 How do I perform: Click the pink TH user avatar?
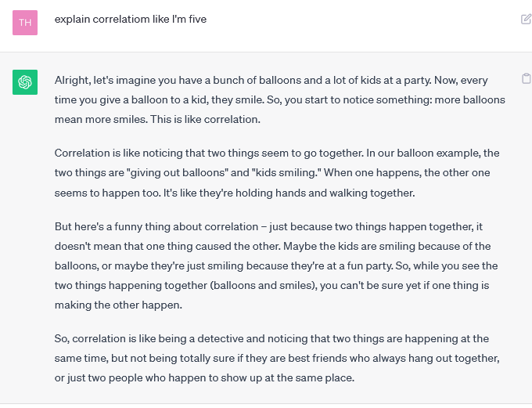(x=25, y=23)
